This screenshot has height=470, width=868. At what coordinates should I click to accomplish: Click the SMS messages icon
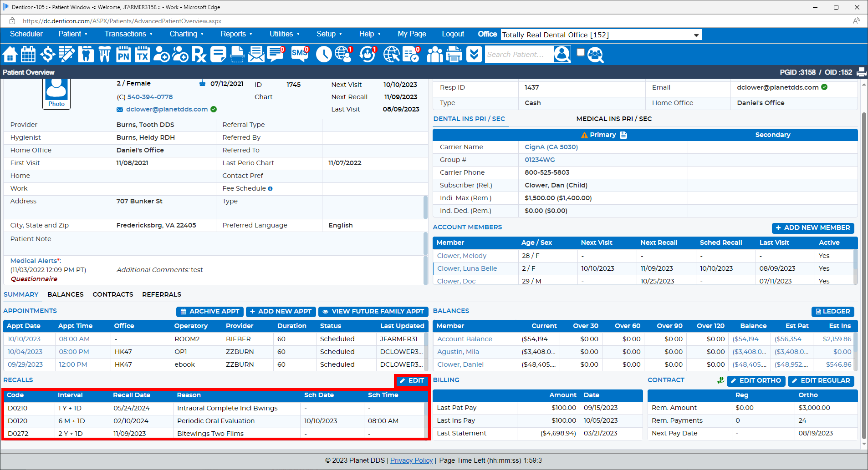point(300,55)
